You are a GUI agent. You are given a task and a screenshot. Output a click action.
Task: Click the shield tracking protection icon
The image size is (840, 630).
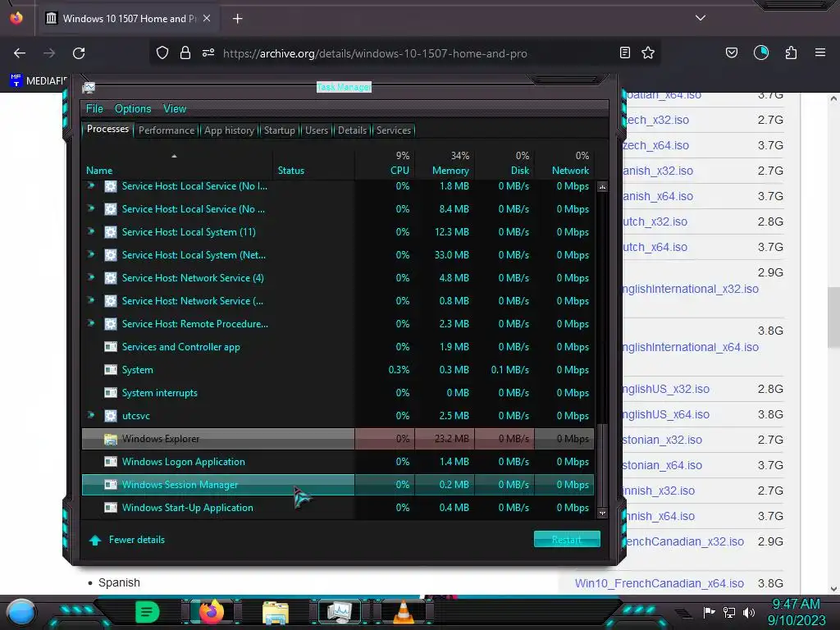(162, 52)
